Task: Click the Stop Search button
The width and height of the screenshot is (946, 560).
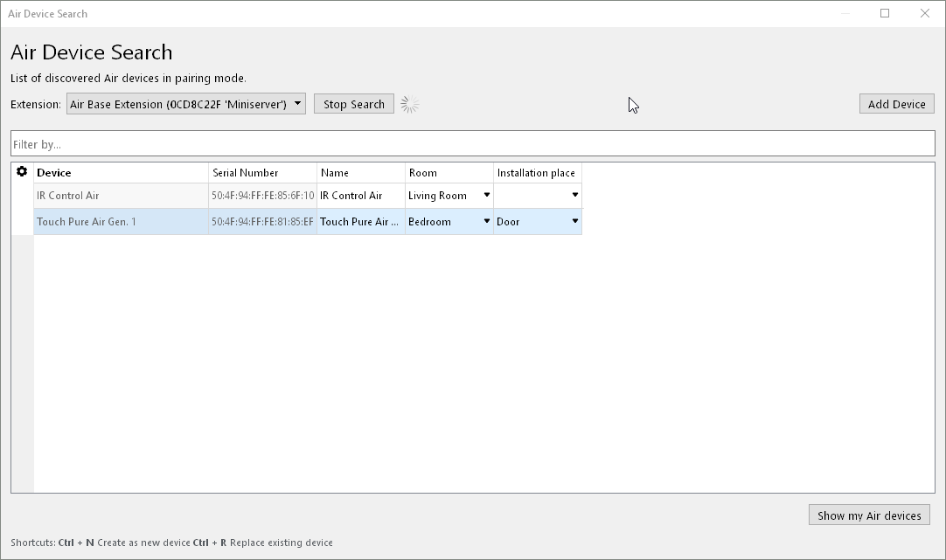Action: (x=353, y=104)
